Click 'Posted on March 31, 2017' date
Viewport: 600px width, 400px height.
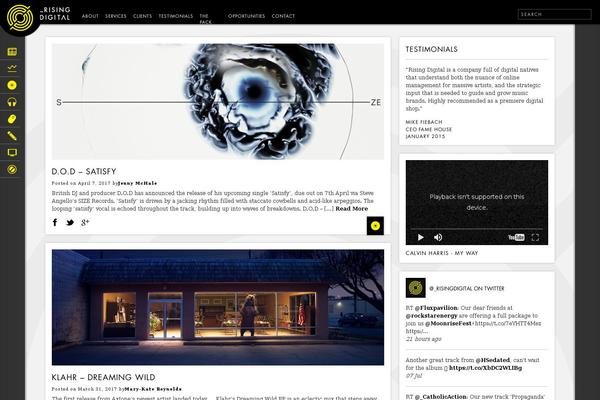point(85,389)
